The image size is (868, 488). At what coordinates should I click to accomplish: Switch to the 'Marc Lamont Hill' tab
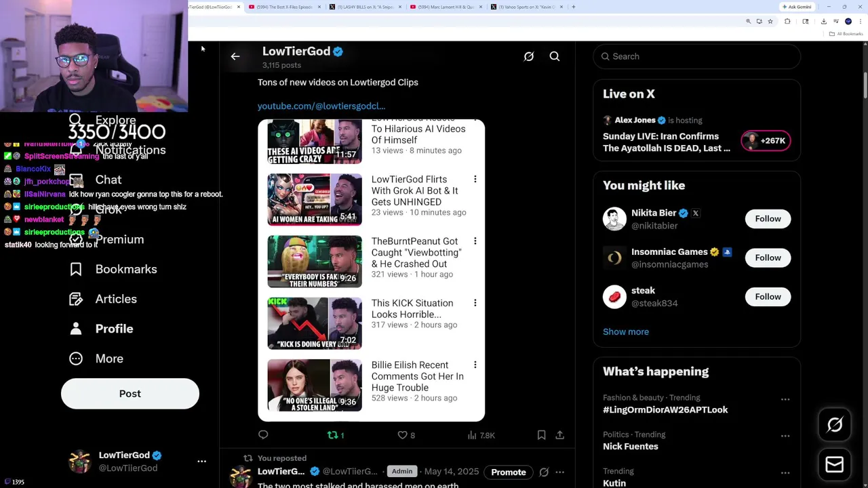(x=446, y=7)
